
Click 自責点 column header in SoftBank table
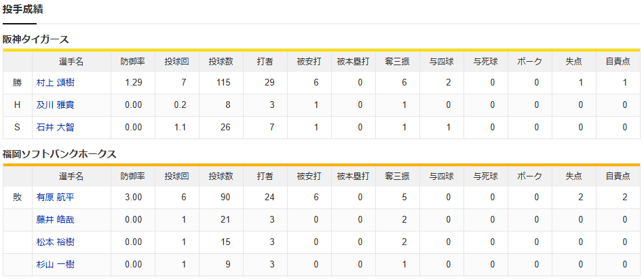(x=618, y=176)
